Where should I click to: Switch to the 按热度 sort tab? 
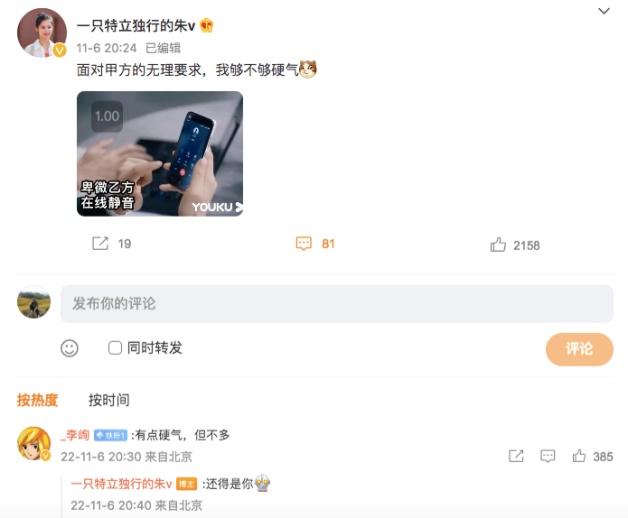click(x=38, y=400)
